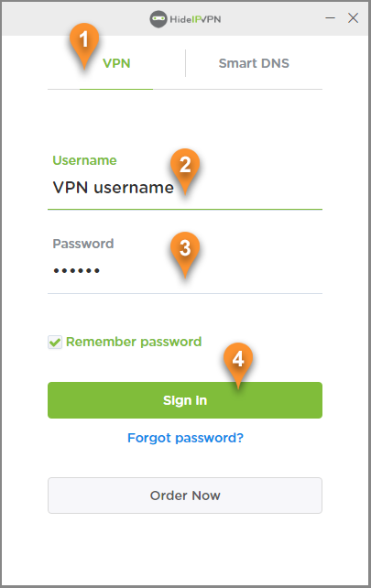Click the green Username field label
The height and width of the screenshot is (588, 371).
[84, 160]
